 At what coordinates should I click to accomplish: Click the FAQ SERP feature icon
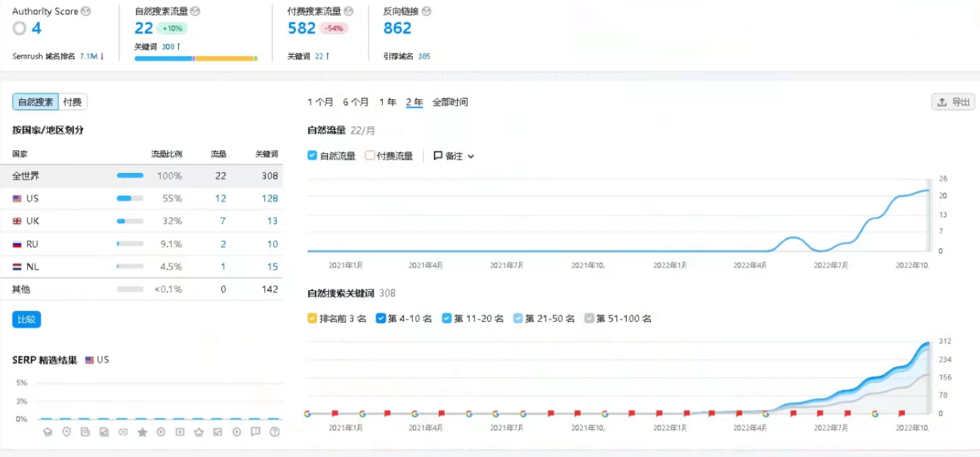[x=255, y=432]
